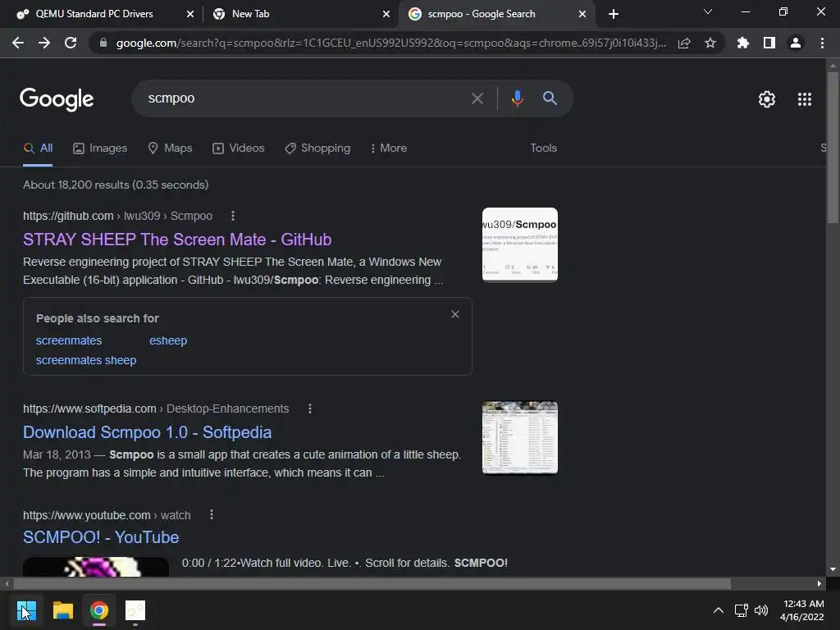Screen dimensions: 840x630
Task: Select the All results tab
Action: coord(38,148)
